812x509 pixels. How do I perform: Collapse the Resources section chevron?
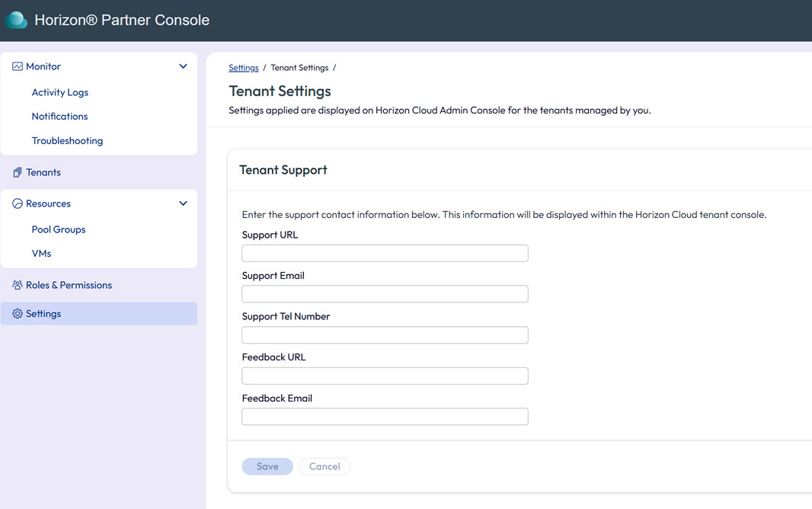pos(183,203)
